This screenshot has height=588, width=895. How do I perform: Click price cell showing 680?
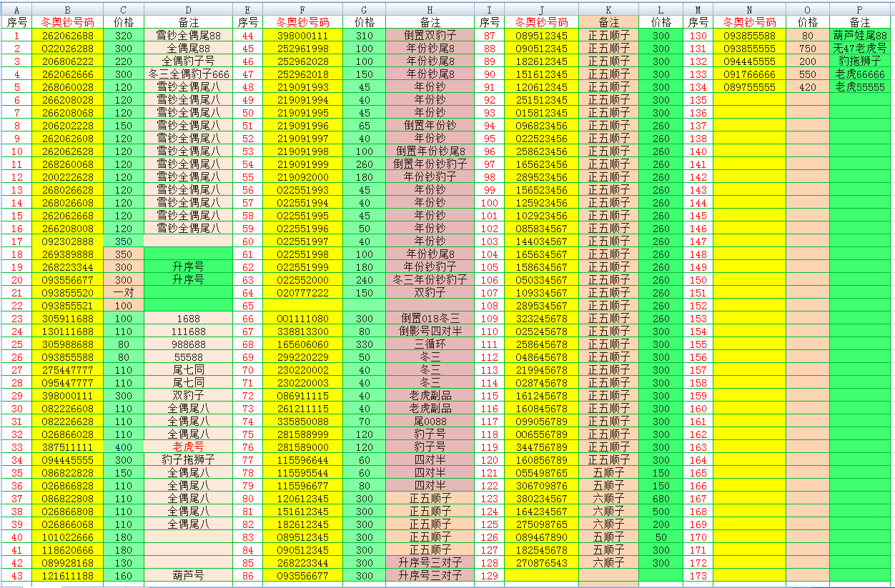pyautogui.click(x=661, y=499)
